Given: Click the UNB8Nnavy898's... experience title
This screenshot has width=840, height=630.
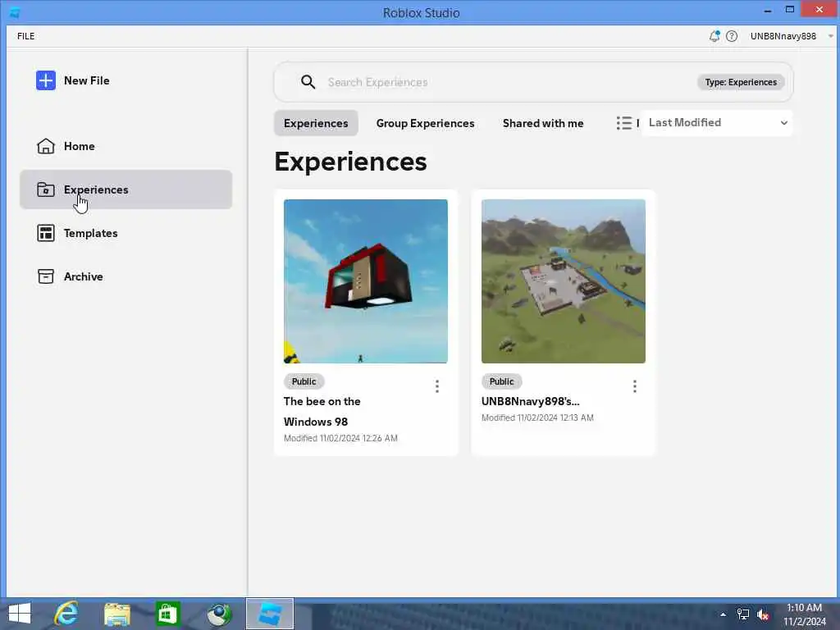Looking at the screenshot, I should pyautogui.click(x=531, y=401).
